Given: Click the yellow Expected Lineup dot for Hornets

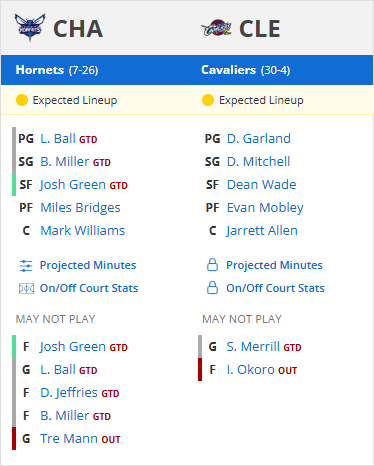Looking at the screenshot, I should [x=22, y=100].
